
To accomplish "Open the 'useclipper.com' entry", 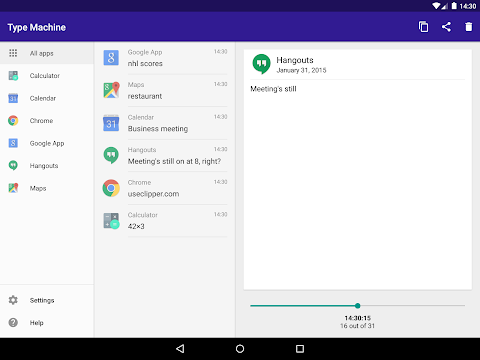I will [165, 188].
